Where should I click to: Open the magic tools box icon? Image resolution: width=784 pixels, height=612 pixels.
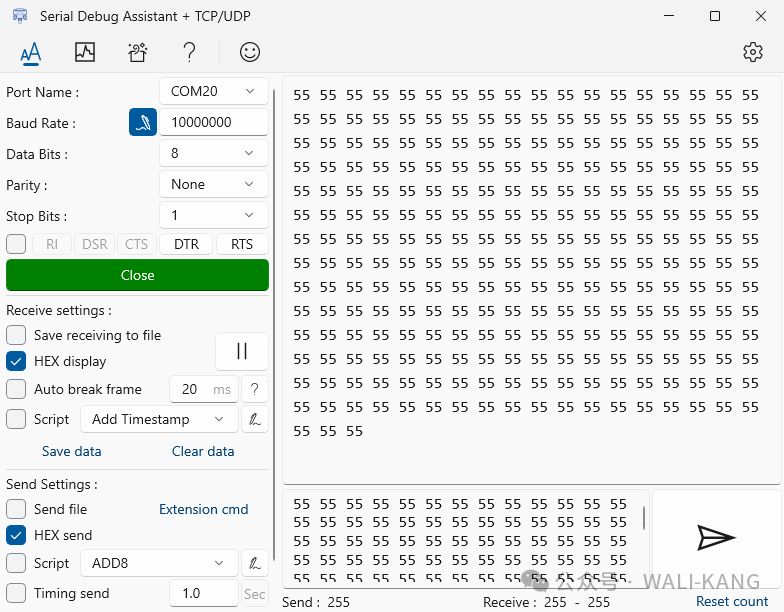[138, 52]
